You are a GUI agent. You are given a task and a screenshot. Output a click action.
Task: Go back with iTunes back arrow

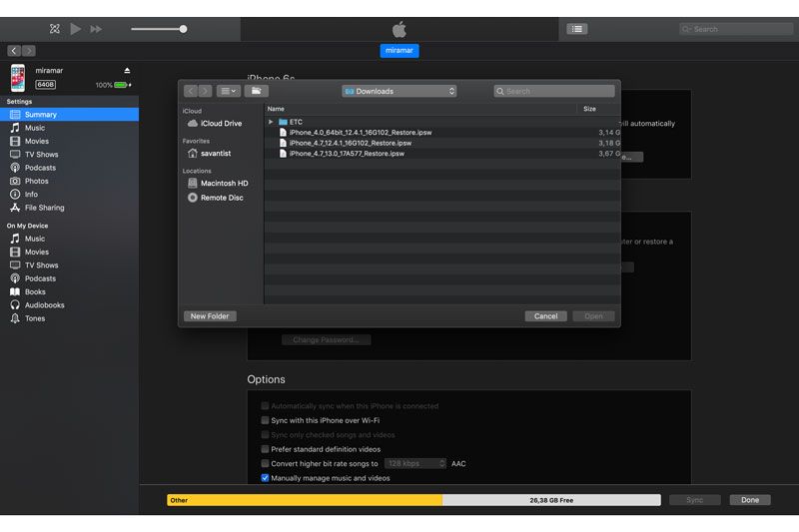14,50
